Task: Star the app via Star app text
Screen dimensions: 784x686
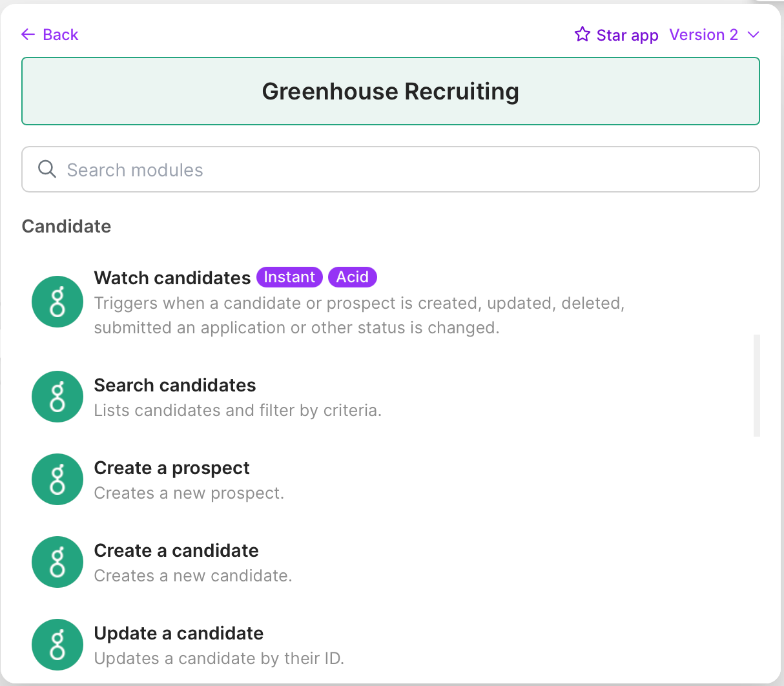Action: (627, 35)
